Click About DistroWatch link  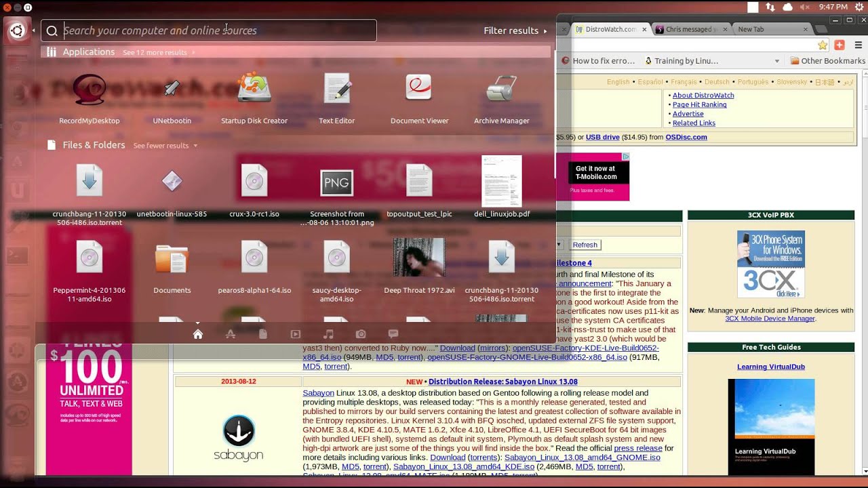click(x=703, y=96)
